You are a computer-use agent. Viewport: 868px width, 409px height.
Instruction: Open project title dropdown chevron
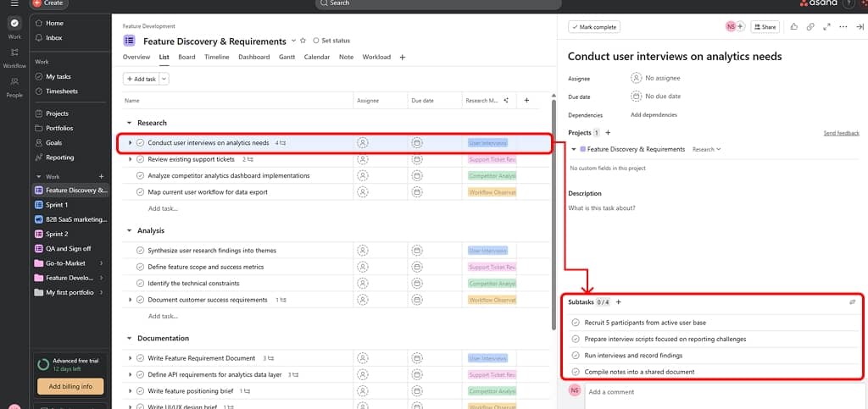[x=292, y=41]
